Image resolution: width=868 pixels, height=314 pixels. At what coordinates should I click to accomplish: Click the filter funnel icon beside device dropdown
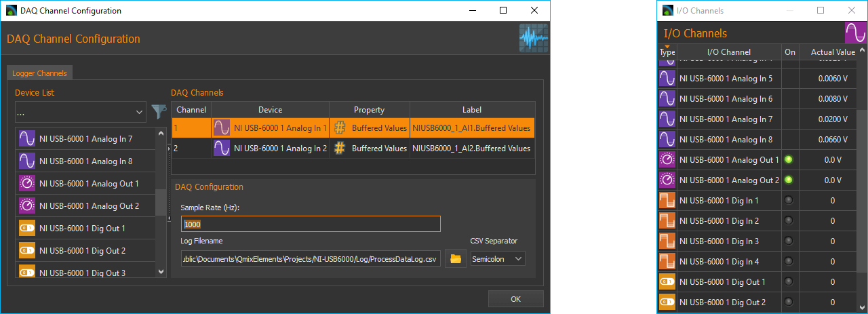tap(158, 111)
